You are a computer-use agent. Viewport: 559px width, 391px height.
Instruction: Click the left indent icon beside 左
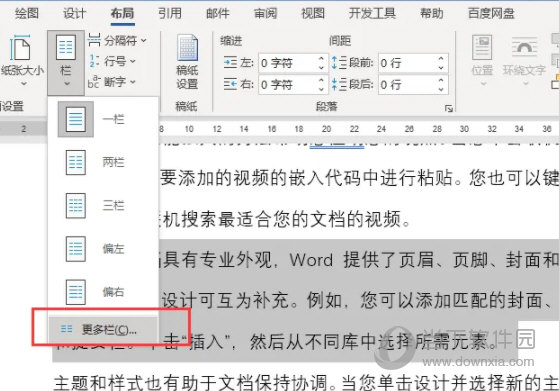click(230, 63)
